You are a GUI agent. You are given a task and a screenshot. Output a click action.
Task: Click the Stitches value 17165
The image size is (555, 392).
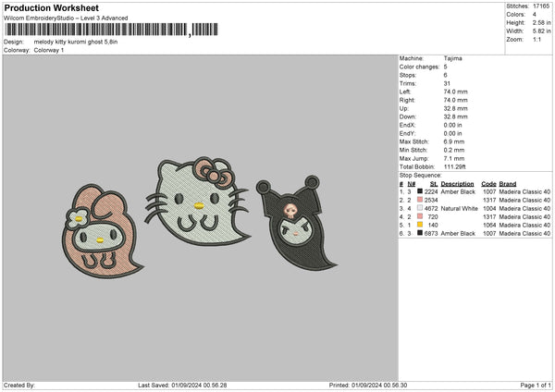pyautogui.click(x=541, y=6)
